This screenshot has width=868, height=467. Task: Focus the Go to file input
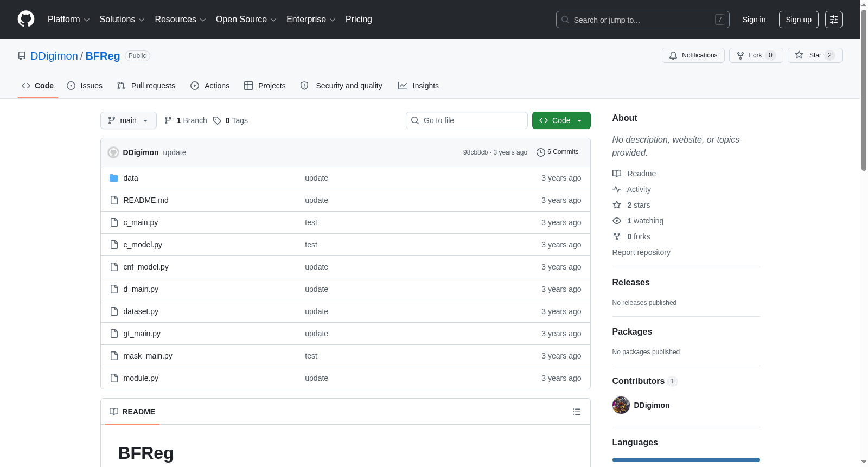467,120
